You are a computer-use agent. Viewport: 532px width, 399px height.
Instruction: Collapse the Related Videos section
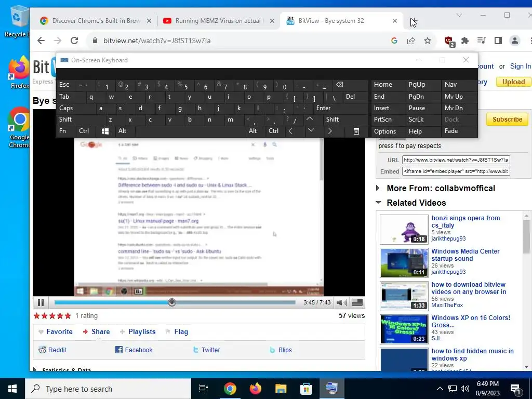coord(379,203)
